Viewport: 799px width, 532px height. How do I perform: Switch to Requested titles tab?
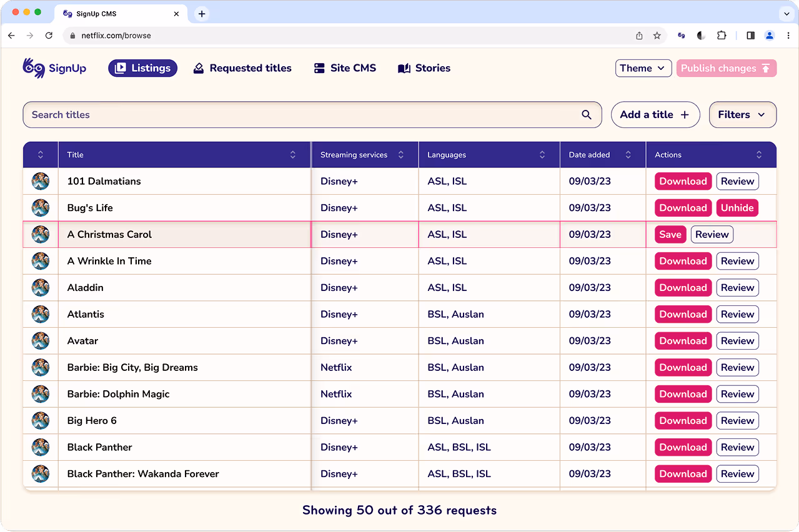(242, 68)
